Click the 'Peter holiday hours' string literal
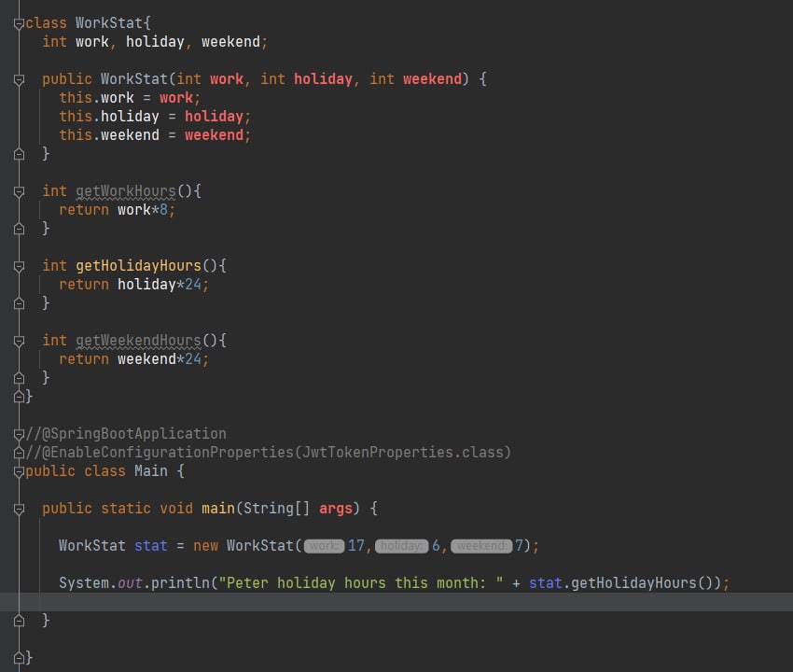 pos(361,583)
